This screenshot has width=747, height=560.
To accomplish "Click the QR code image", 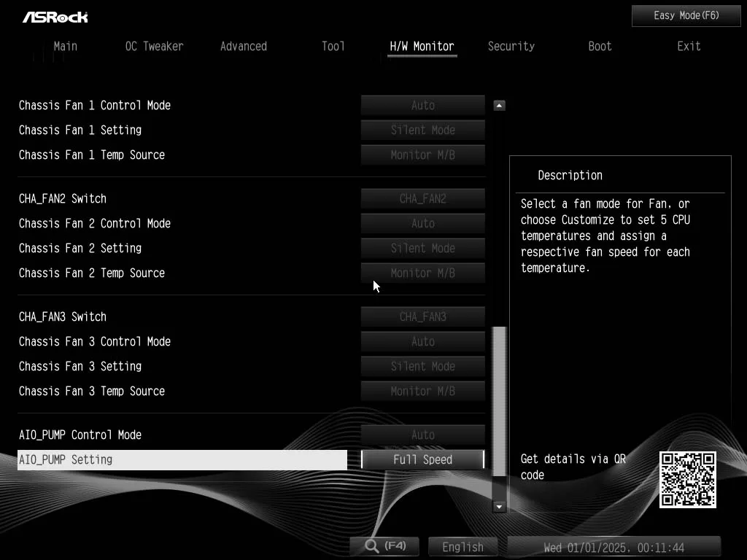I will click(687, 480).
